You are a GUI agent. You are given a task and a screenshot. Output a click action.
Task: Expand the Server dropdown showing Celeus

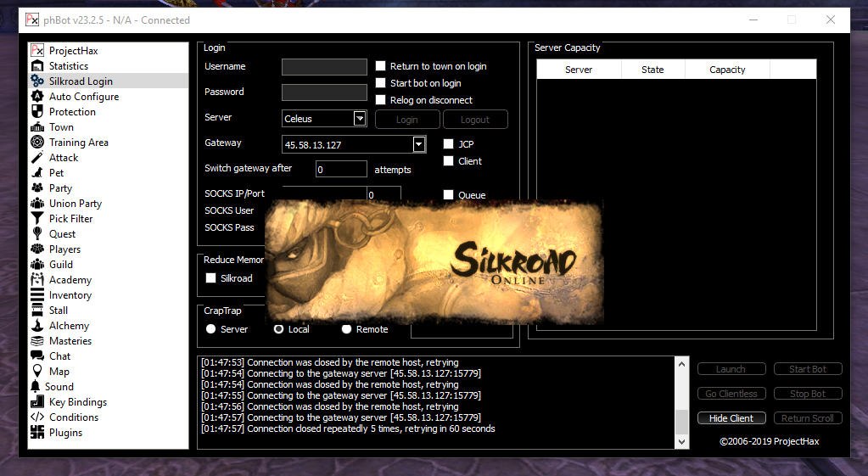coord(359,119)
